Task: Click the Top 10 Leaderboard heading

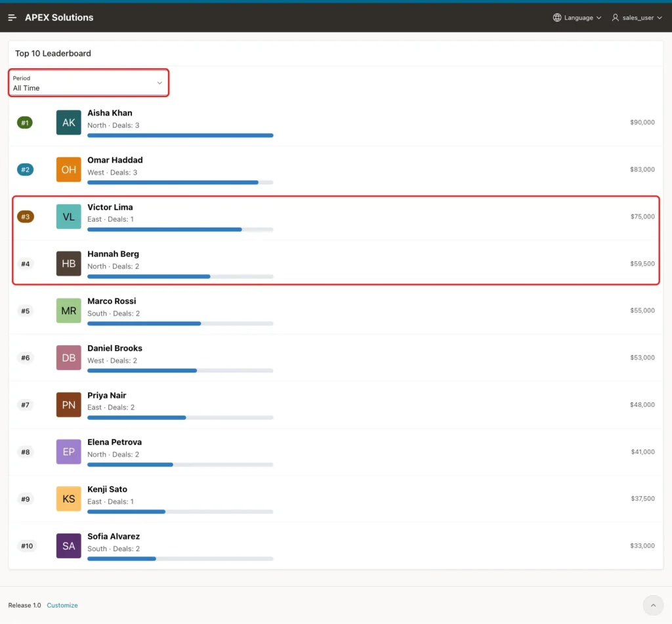Action: coord(53,53)
